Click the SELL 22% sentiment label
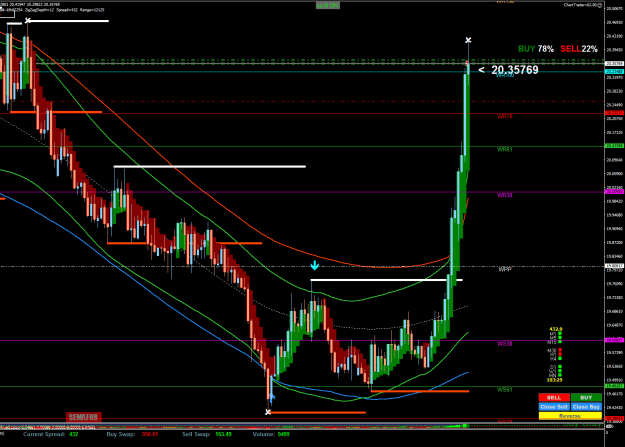 click(x=579, y=49)
